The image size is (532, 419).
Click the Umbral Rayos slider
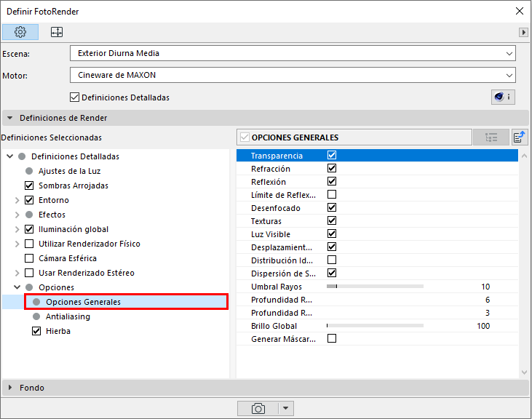tap(375, 287)
